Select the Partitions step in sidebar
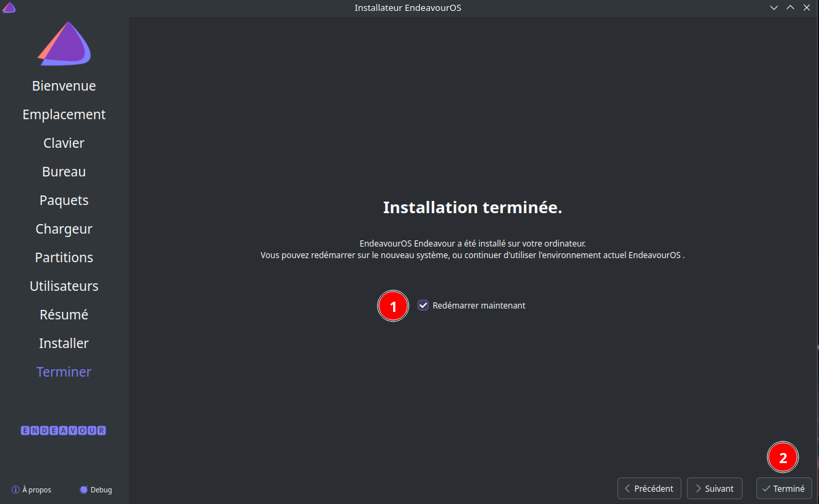This screenshot has width=819, height=504. [64, 257]
